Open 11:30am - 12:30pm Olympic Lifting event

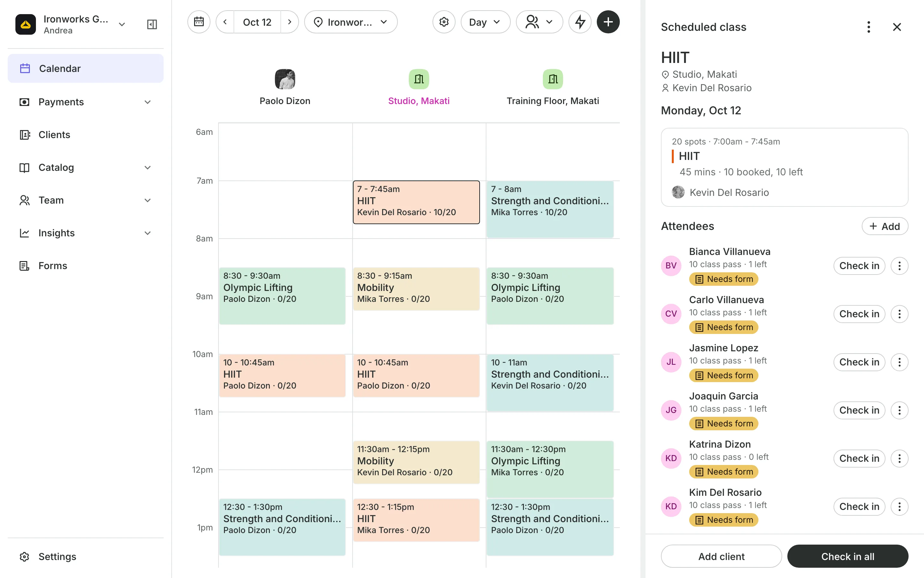pos(550,469)
